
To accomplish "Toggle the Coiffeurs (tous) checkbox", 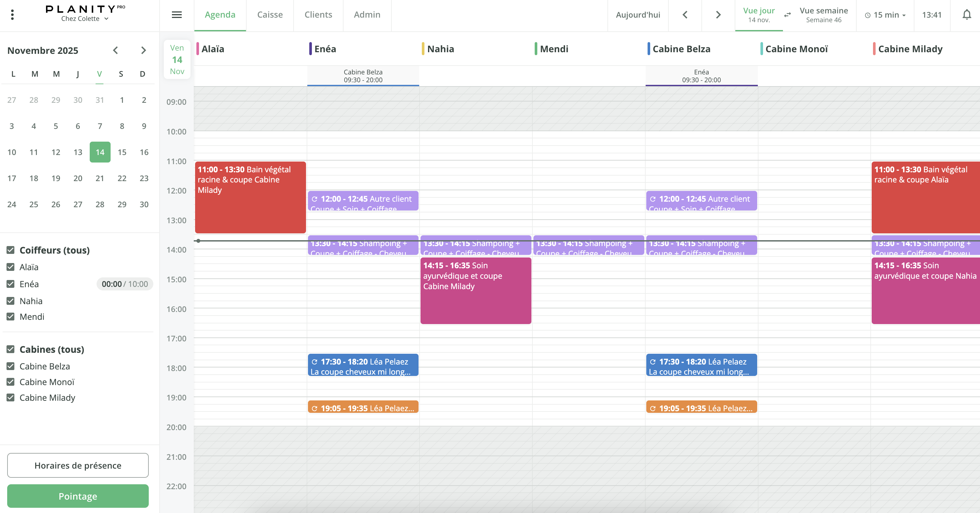I will 11,250.
